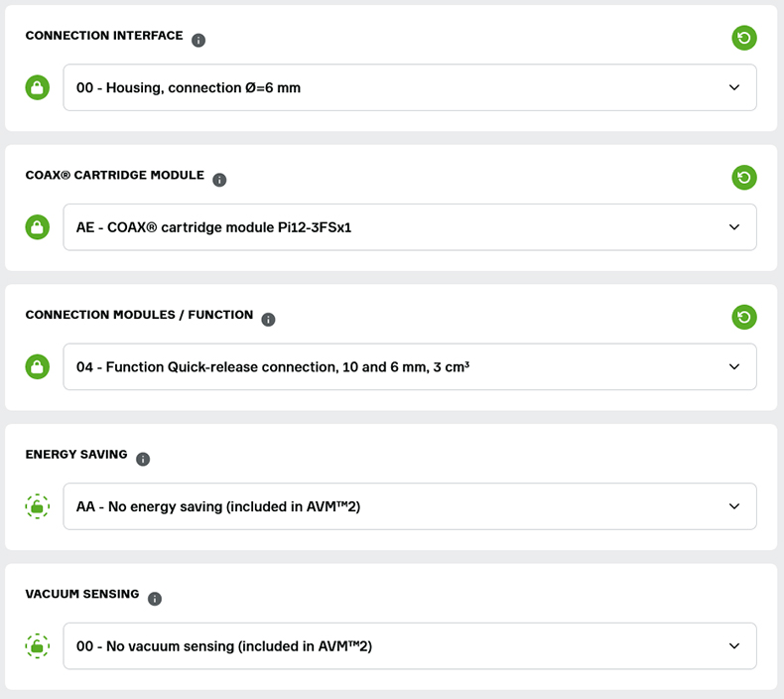Image resolution: width=784 pixels, height=699 pixels.
Task: Click info icon beside COAX Cartridge Module
Action: (x=219, y=180)
